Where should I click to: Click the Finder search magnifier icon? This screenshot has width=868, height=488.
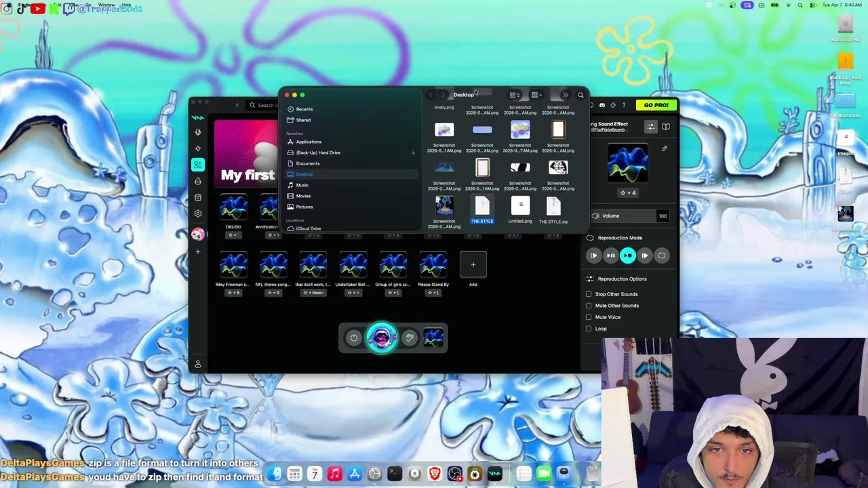580,95
